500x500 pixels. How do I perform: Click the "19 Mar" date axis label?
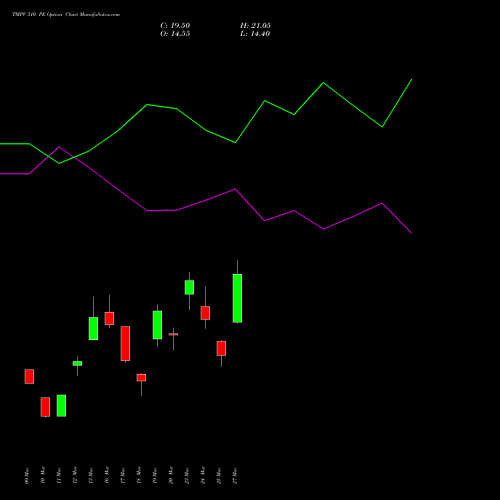click(155, 476)
